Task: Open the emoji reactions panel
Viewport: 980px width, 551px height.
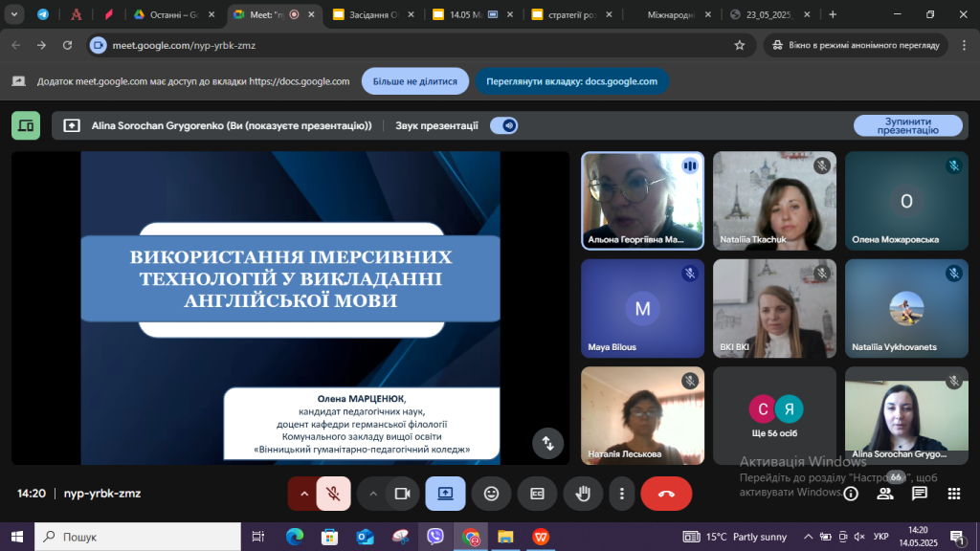Action: tap(491, 494)
